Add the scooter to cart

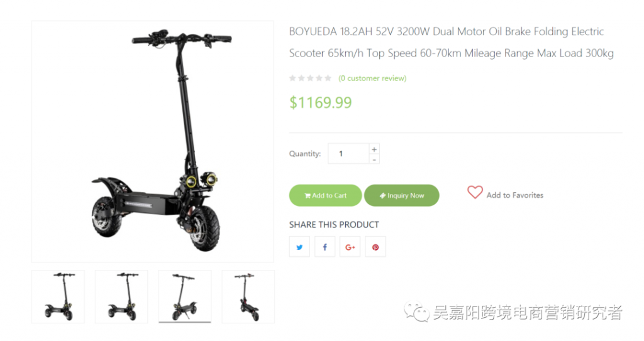click(x=325, y=195)
